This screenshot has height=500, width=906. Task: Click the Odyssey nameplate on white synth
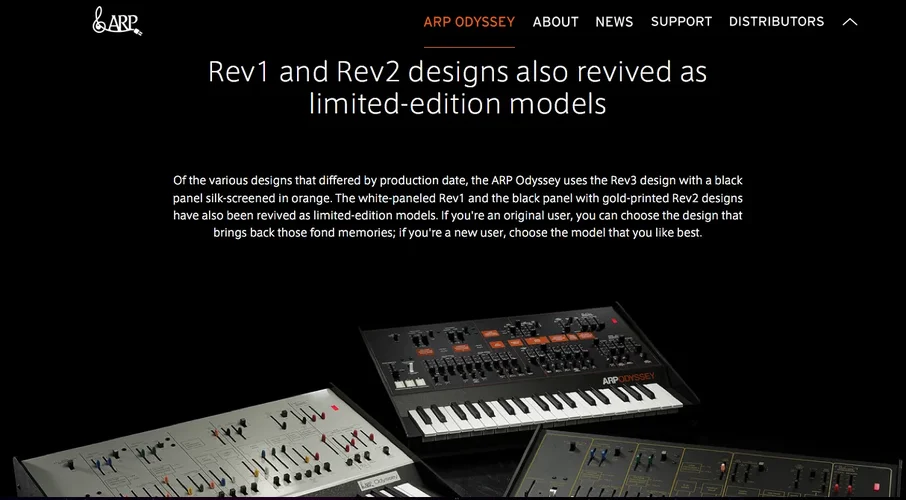pos(378,481)
